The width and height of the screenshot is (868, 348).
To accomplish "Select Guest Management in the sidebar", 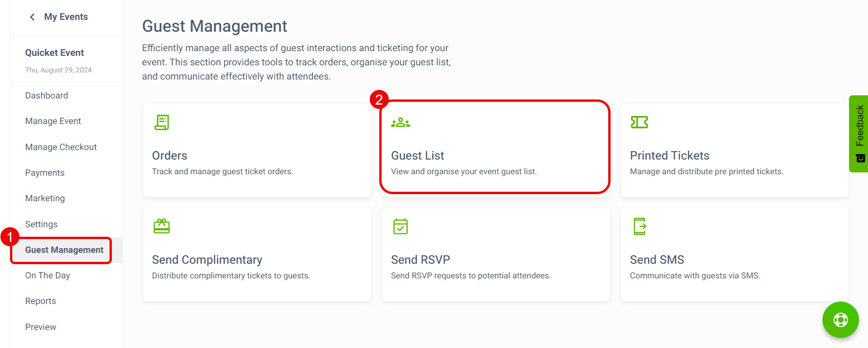I will point(64,250).
